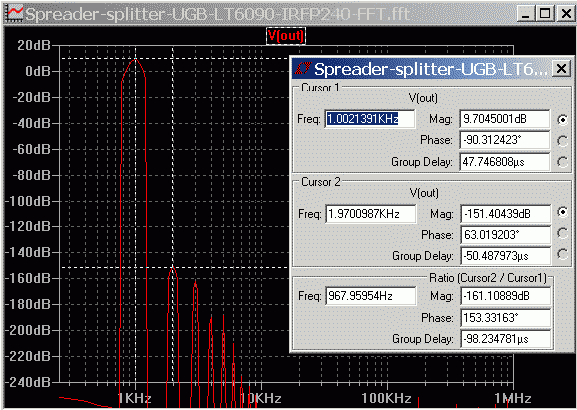Click the 1KHz label on frequency axis

pos(134,398)
